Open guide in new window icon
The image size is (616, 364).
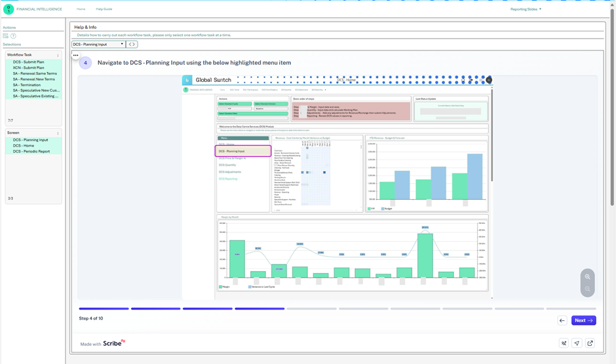click(590, 343)
